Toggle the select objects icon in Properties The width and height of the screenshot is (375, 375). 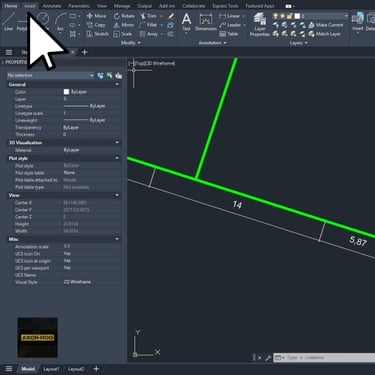109,76
